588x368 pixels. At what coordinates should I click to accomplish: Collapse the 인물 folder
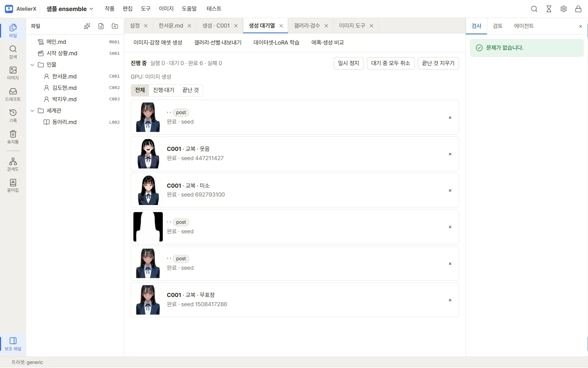click(x=32, y=65)
